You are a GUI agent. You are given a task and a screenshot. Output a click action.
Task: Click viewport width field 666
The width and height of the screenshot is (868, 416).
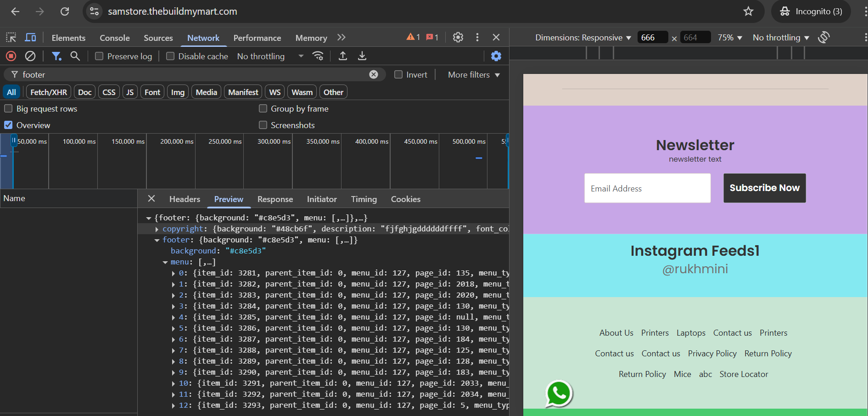tap(652, 37)
